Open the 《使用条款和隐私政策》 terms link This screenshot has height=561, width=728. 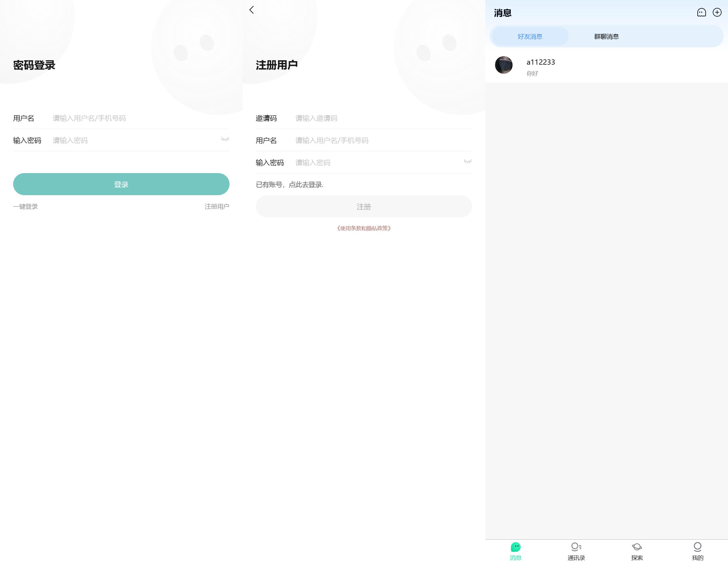[x=364, y=228]
